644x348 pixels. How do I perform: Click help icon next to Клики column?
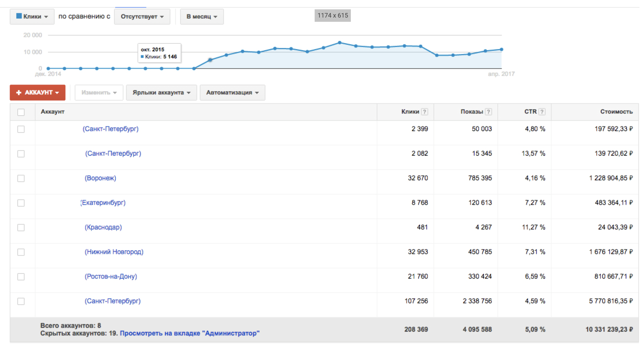(424, 112)
